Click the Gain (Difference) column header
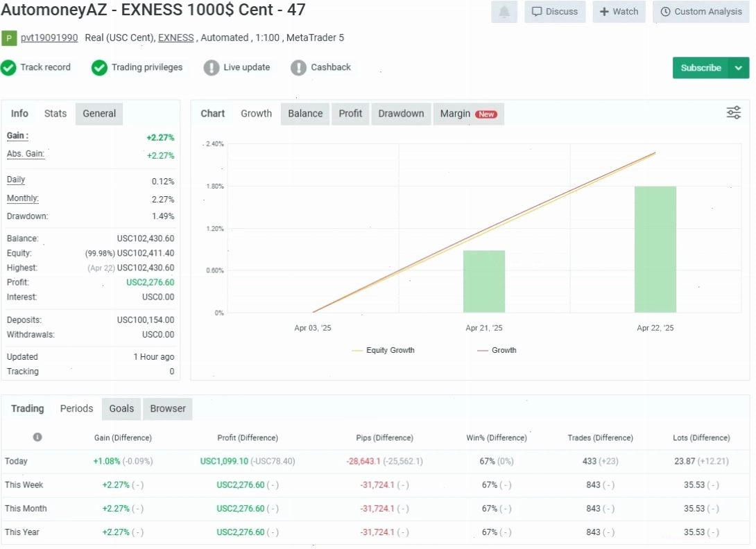 (x=123, y=437)
